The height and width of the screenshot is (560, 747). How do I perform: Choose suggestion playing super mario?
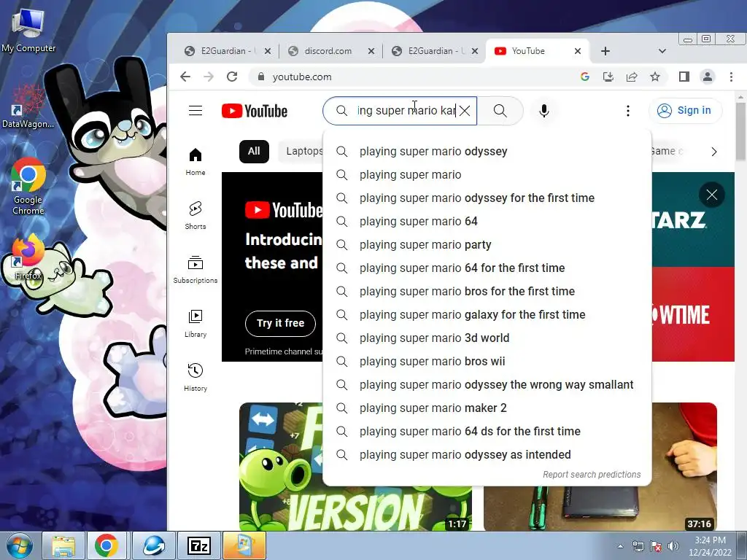[487, 175]
